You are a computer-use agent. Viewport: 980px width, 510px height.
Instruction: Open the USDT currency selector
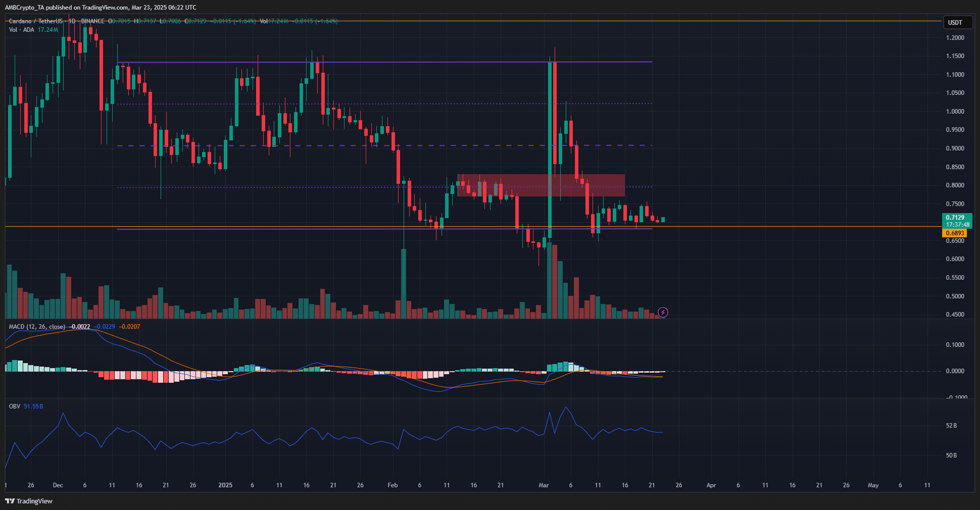955,23
